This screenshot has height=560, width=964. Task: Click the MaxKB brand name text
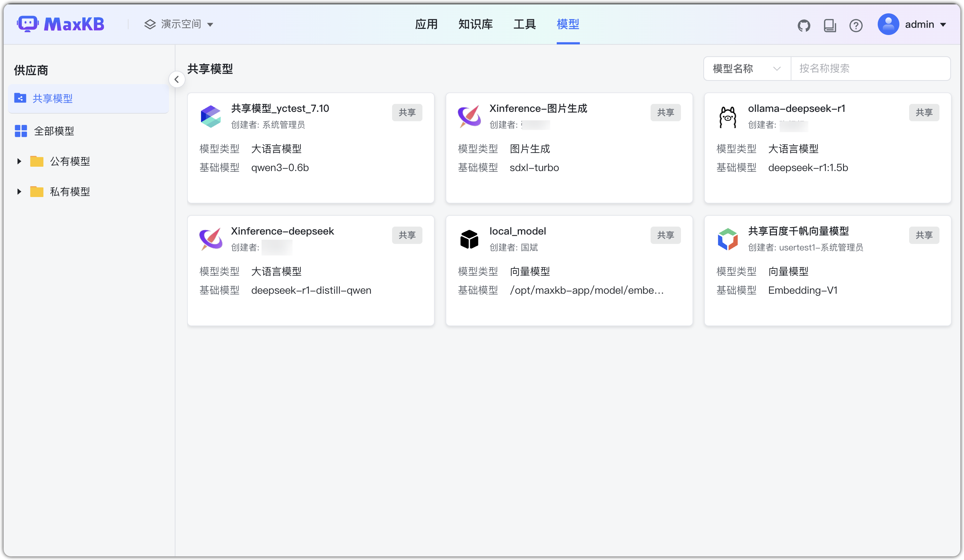[x=74, y=25]
